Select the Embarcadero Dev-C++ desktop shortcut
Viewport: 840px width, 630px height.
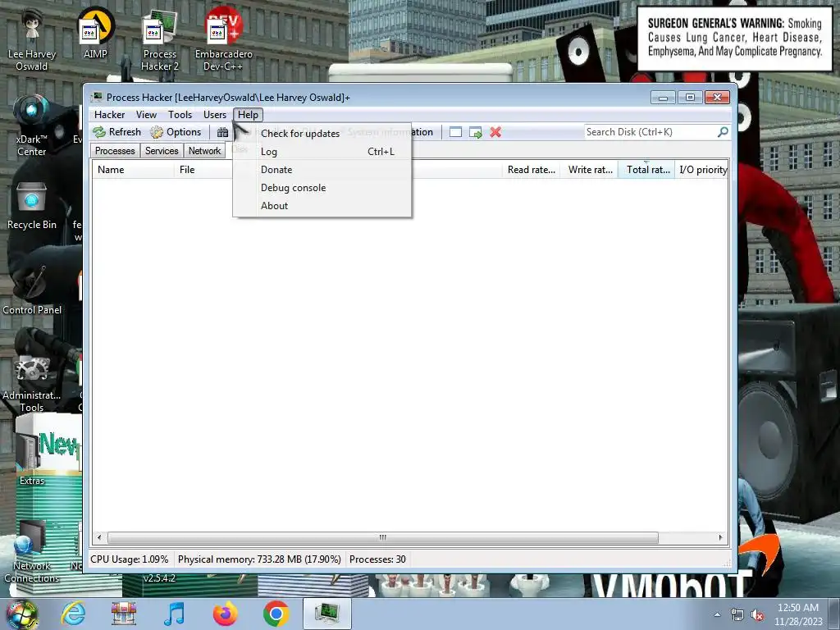(223, 40)
